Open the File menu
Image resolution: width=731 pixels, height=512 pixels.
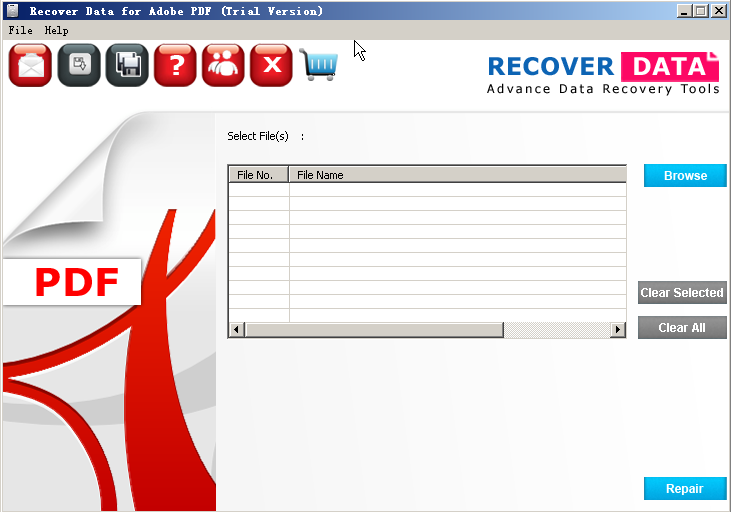click(x=21, y=30)
